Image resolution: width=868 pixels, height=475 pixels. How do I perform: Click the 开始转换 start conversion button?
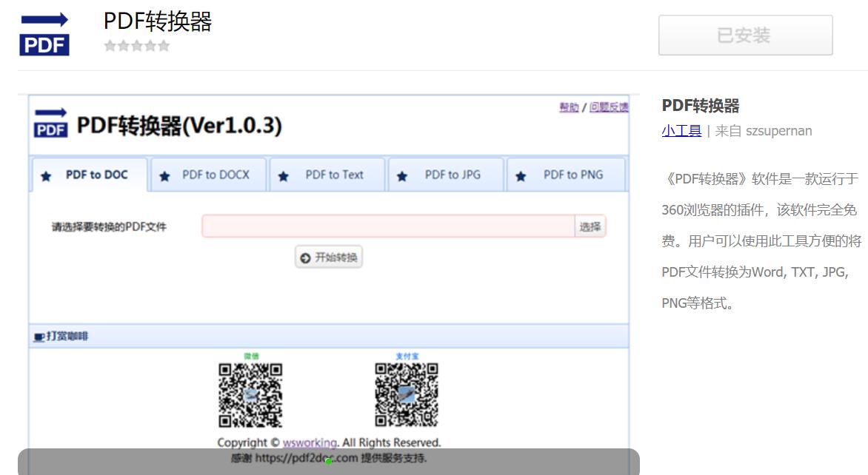tap(329, 257)
